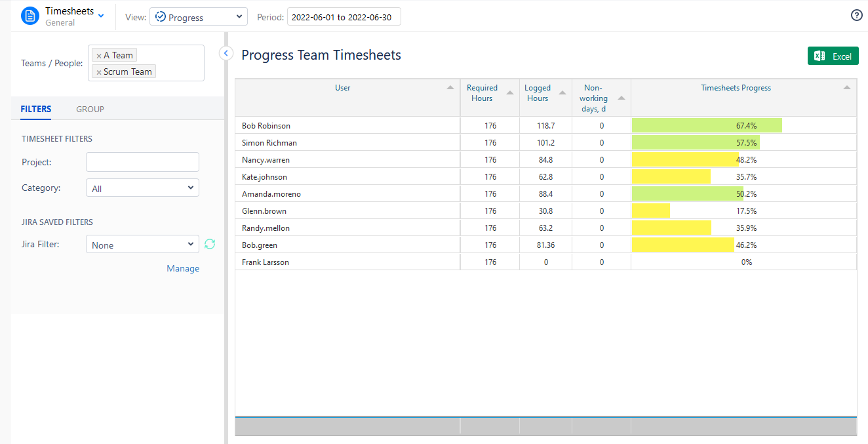The width and height of the screenshot is (868, 444).
Task: Click Bob.green's 46.2% progress bar
Action: (683, 245)
